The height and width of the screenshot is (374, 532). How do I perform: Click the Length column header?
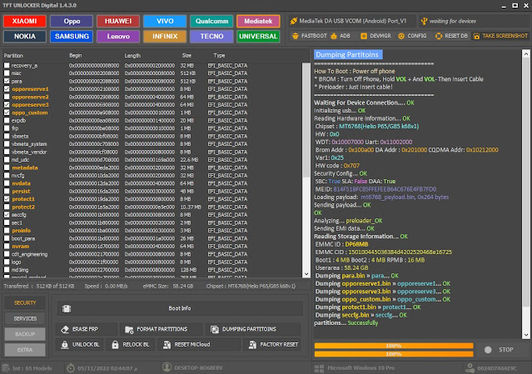[132, 55]
